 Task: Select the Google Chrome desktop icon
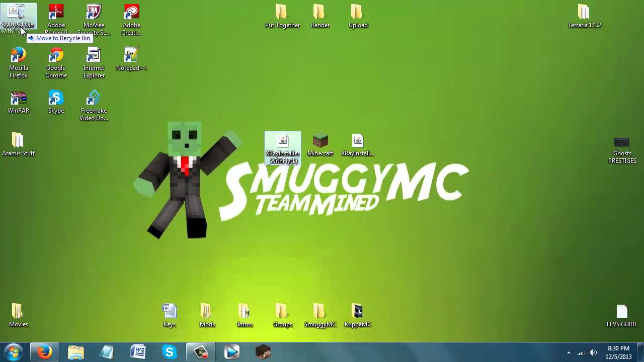[x=56, y=63]
